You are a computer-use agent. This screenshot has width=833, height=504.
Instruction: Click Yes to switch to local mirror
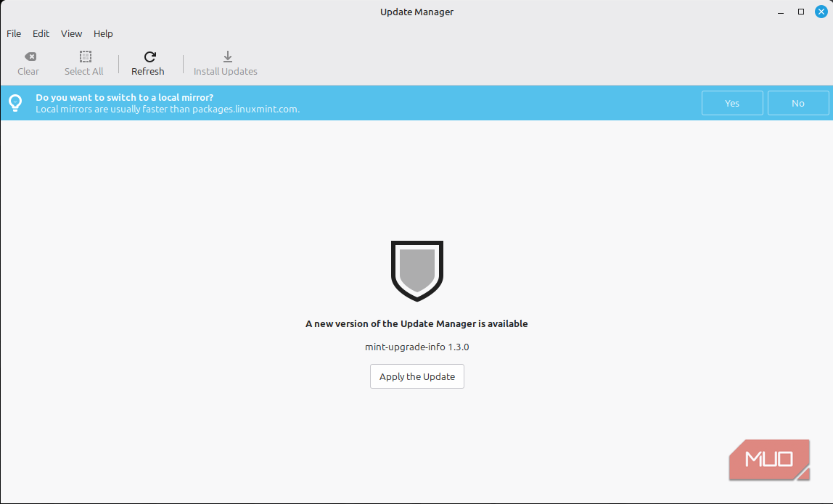tap(732, 103)
